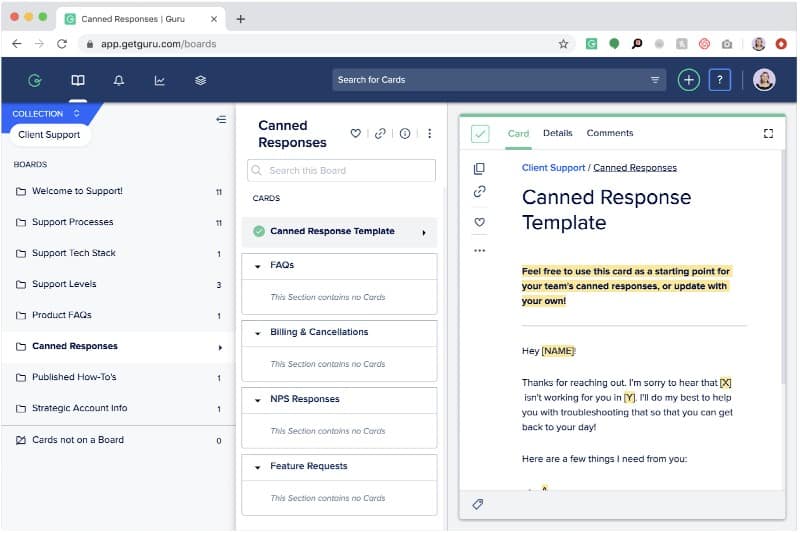Open the Support Levels board
Screen dimensions: 800x533
click(118, 284)
